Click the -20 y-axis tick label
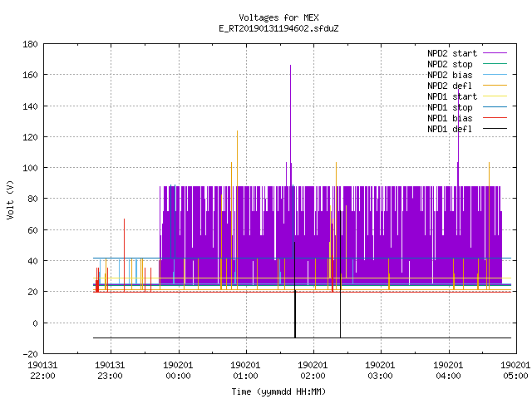This screenshot has width=532, height=399. coord(31,354)
